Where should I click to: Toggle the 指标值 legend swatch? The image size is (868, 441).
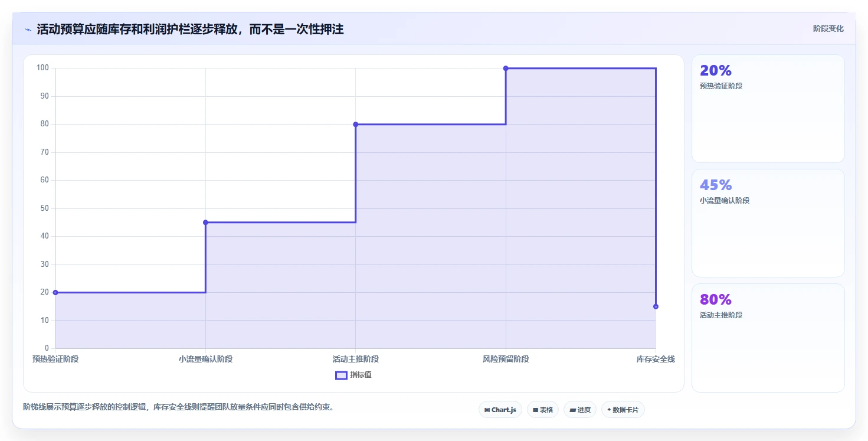341,375
